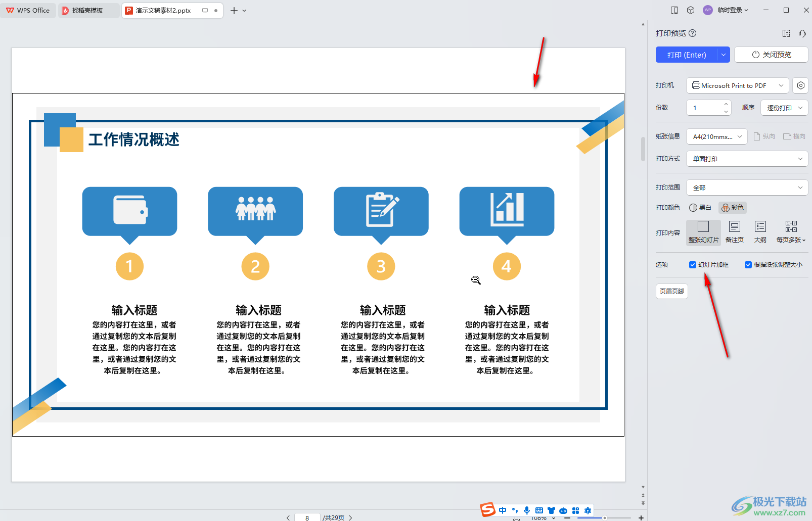This screenshot has width=812, height=521.
Task: Select 整张幻灯片 full slide print content
Action: coord(703,232)
